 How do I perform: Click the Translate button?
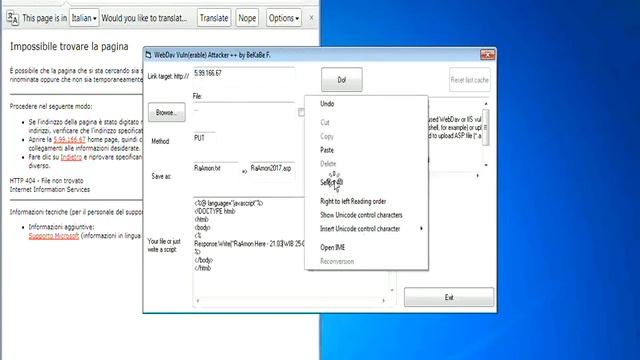pyautogui.click(x=214, y=18)
